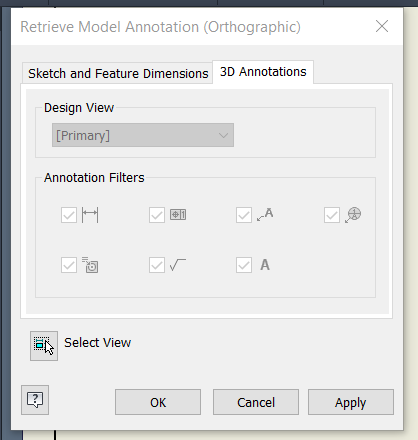Uncheck the surface texture checkbox
The image size is (418, 440).
pos(157,265)
